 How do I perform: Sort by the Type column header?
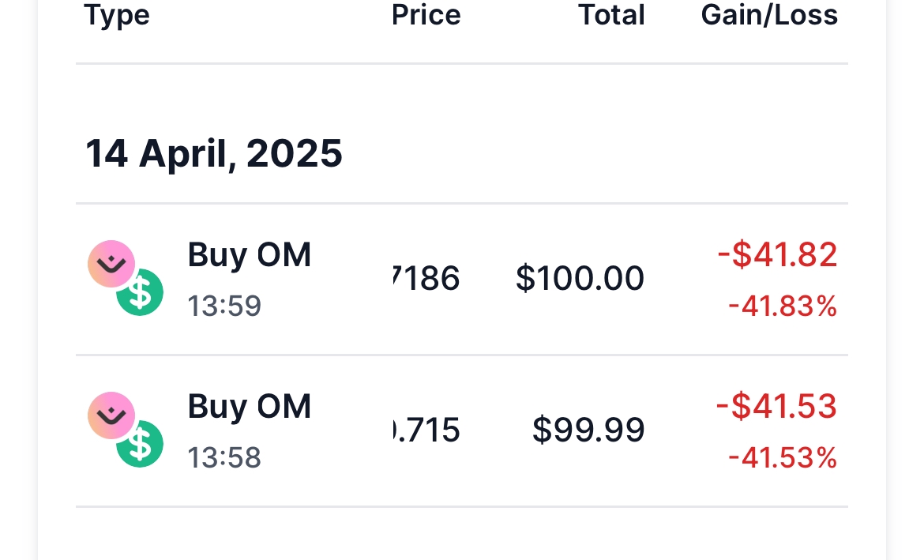pyautogui.click(x=117, y=15)
